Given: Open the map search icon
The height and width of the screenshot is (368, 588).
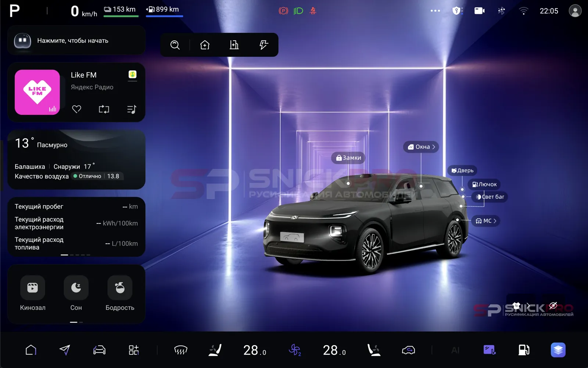Looking at the screenshot, I should coord(175,45).
